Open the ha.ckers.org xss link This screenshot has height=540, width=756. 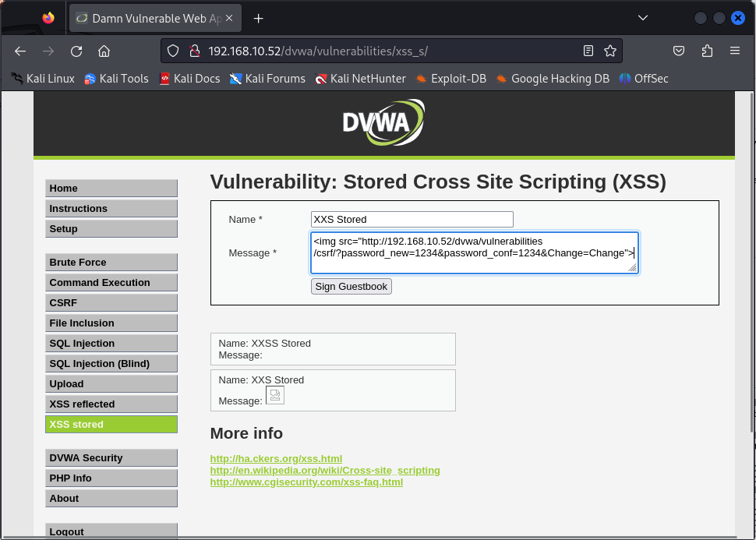[x=276, y=458]
